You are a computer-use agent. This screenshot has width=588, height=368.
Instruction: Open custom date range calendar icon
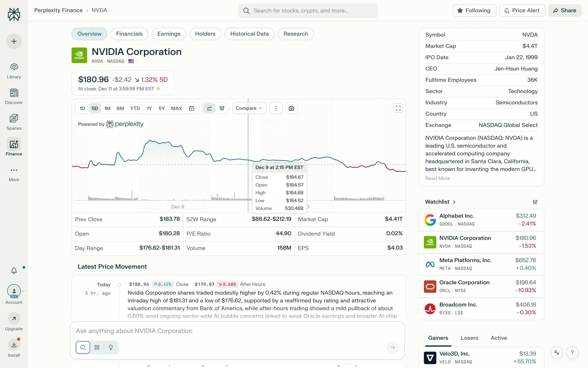click(192, 108)
